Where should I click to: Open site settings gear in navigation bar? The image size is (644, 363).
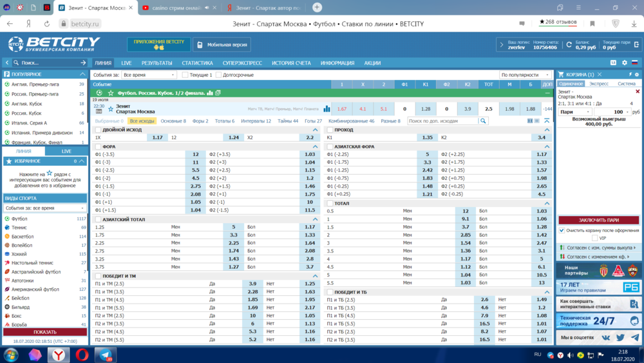pos(624,63)
